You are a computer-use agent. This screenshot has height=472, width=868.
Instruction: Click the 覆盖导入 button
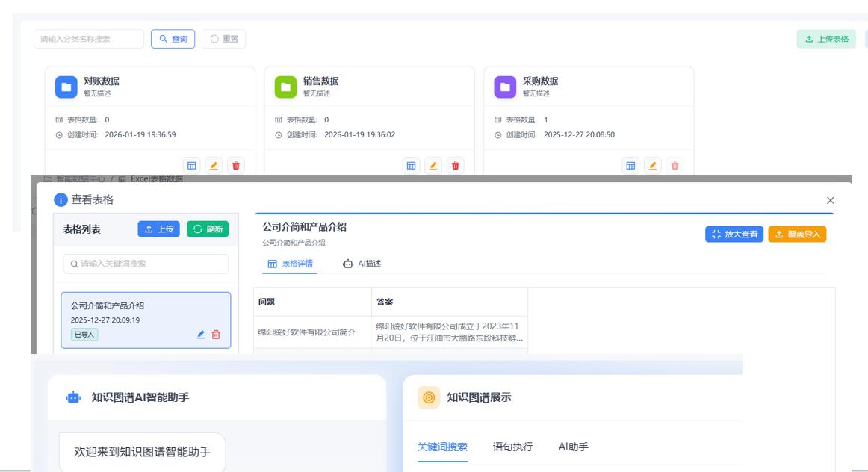(x=797, y=234)
